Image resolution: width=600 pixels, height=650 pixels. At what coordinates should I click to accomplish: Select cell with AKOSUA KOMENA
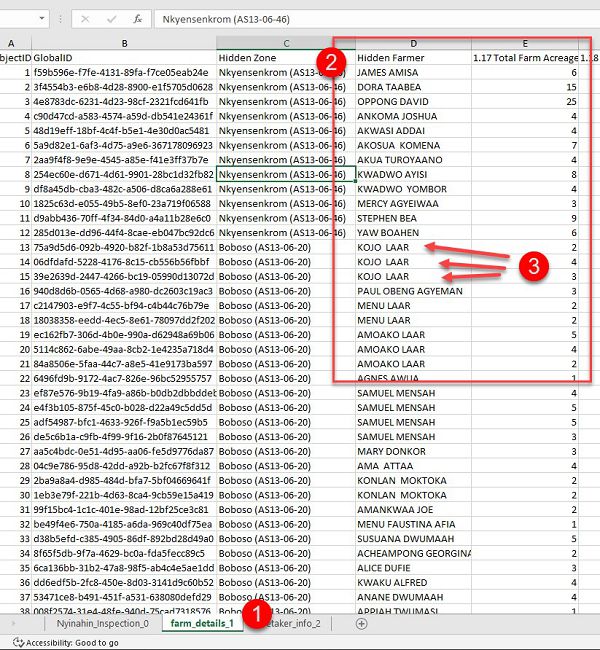coord(413,146)
